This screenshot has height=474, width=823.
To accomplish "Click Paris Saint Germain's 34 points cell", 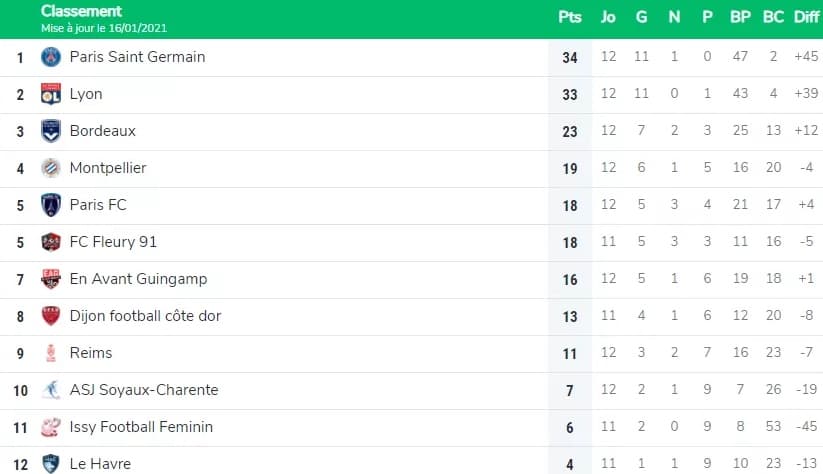I will click(x=570, y=57).
